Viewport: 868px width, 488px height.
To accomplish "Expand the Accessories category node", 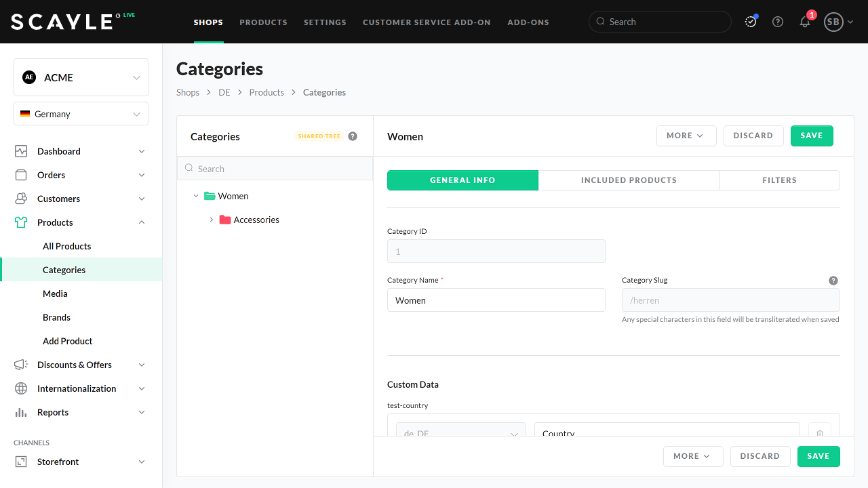I will (x=212, y=220).
